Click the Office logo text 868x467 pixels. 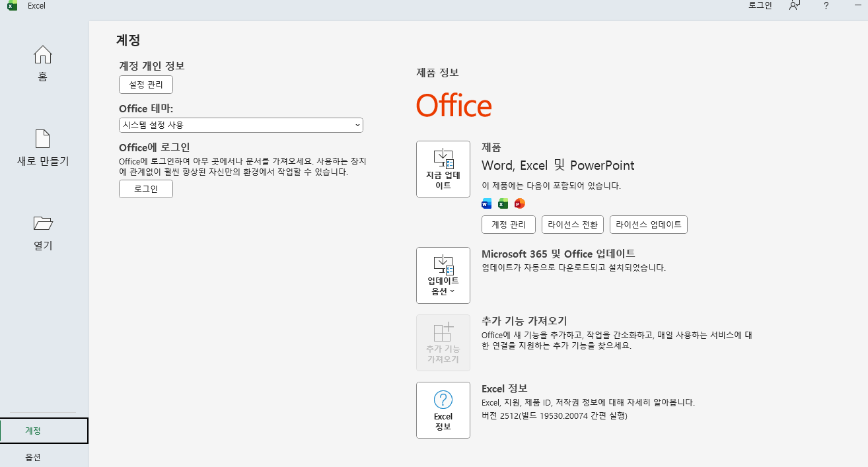click(454, 106)
